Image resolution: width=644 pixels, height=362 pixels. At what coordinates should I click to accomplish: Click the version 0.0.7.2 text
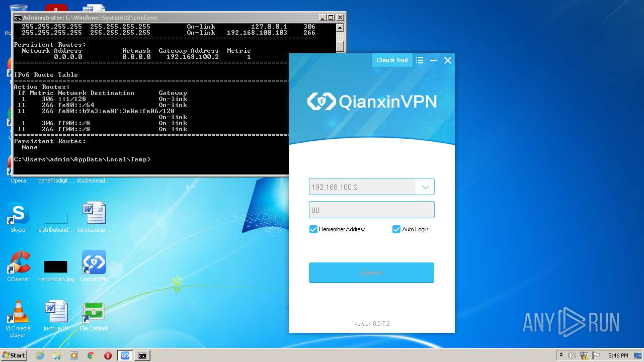coord(372,324)
